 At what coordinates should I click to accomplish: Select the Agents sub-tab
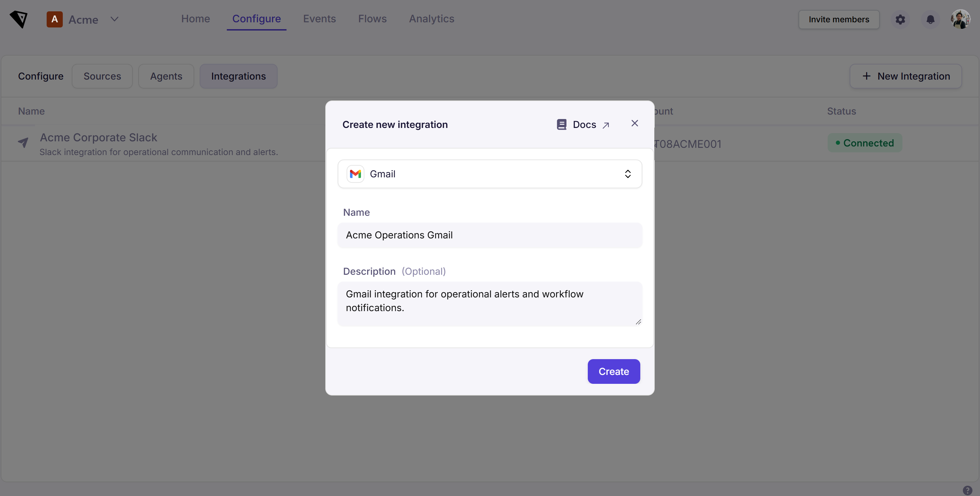tap(166, 76)
